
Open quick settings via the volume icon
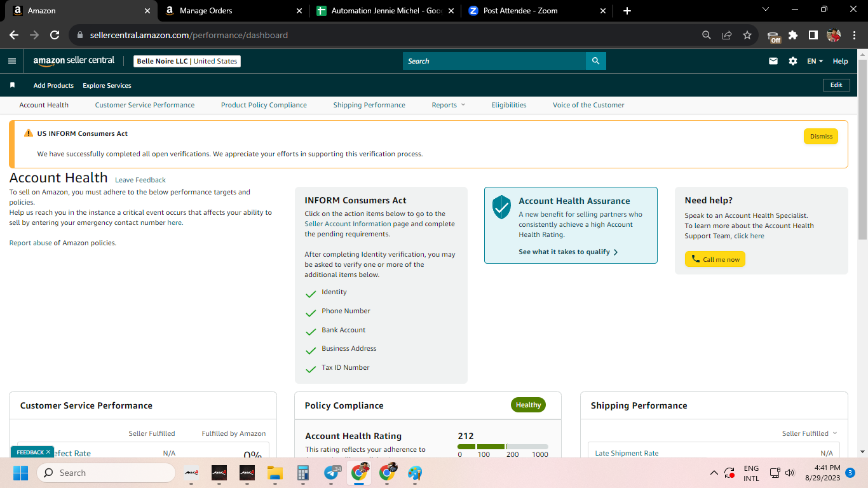coord(790,473)
